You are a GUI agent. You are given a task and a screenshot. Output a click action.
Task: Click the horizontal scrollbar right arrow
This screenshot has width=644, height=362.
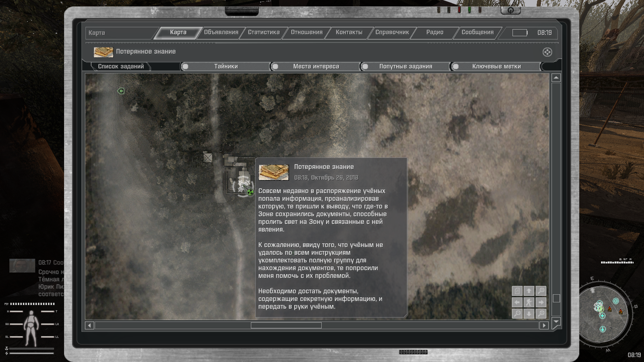[x=544, y=325]
